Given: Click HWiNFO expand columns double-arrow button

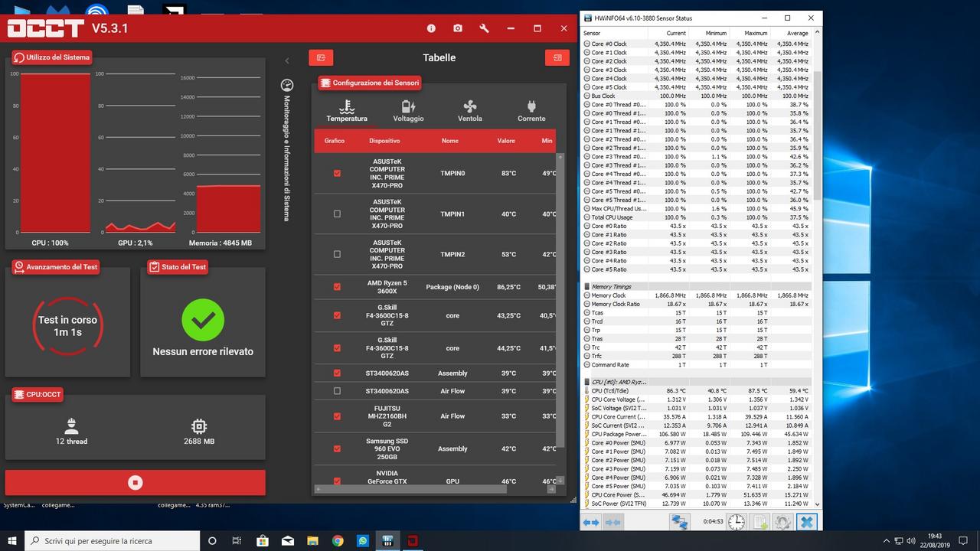Looking at the screenshot, I should (591, 522).
